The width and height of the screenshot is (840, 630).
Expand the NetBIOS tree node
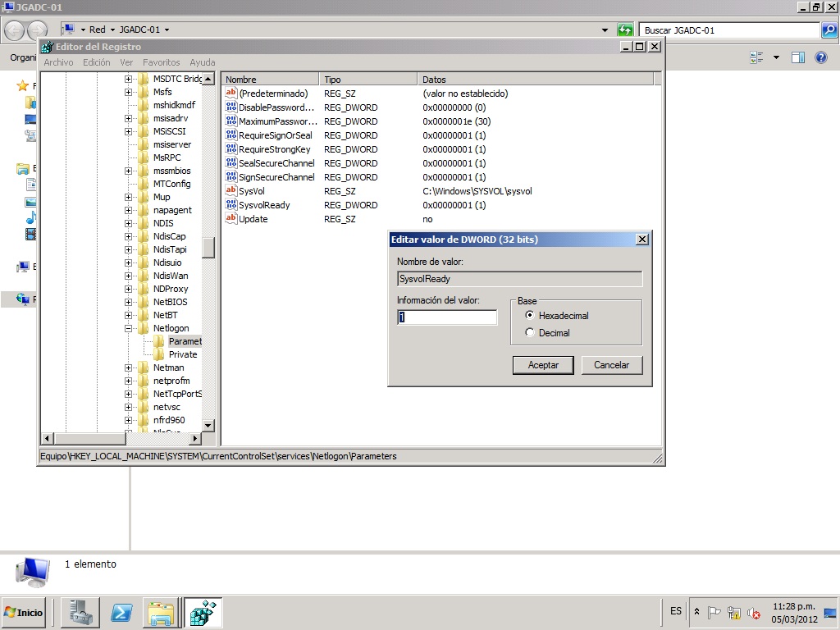point(128,302)
